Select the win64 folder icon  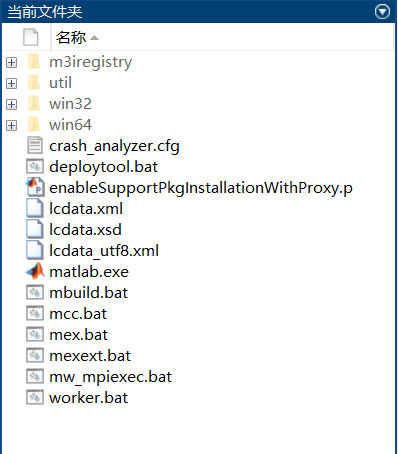pos(34,125)
